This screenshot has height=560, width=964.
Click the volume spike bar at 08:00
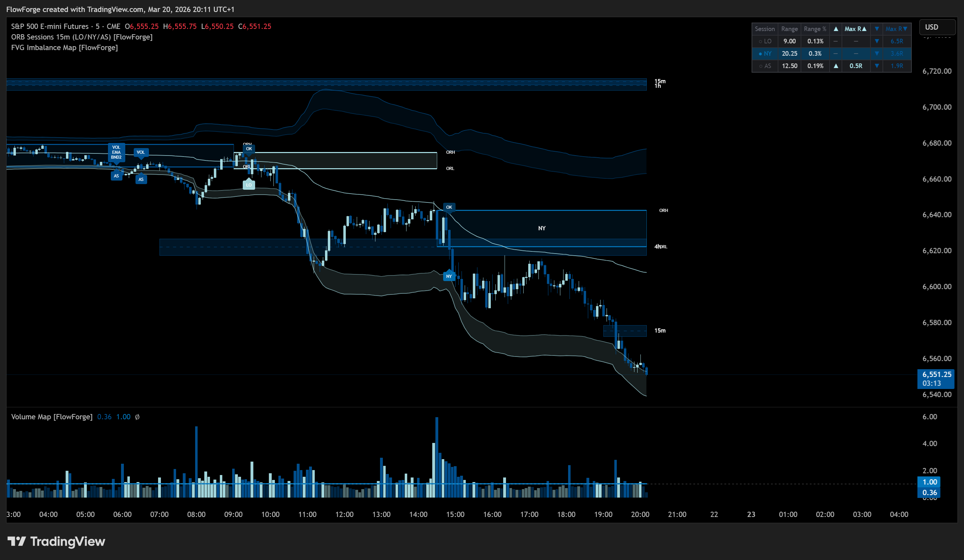[196, 462]
